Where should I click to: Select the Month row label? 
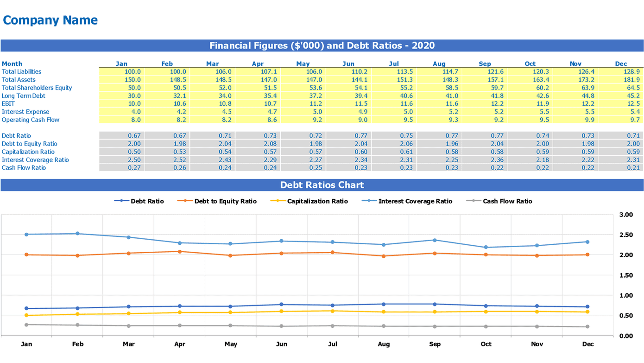pyautogui.click(x=12, y=64)
